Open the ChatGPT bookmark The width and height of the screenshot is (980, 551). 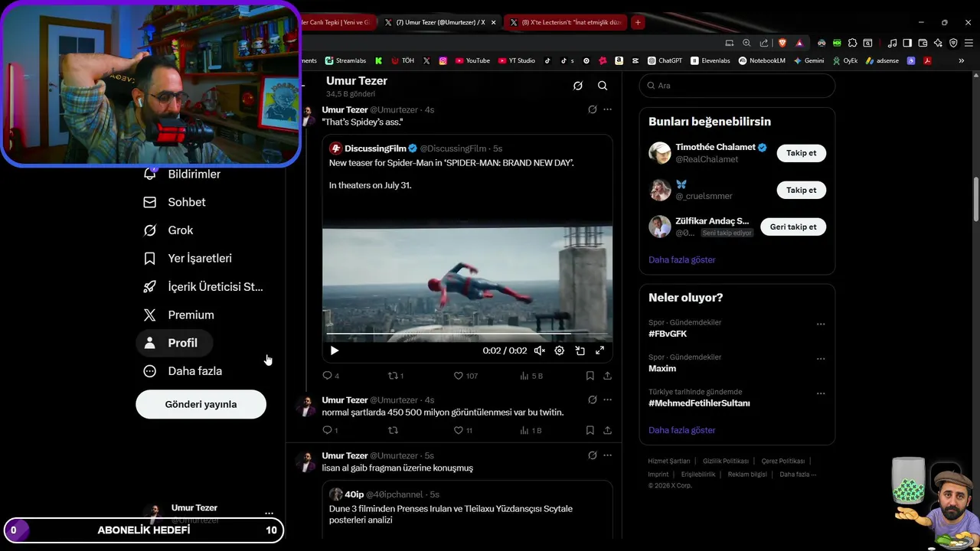coord(665,60)
